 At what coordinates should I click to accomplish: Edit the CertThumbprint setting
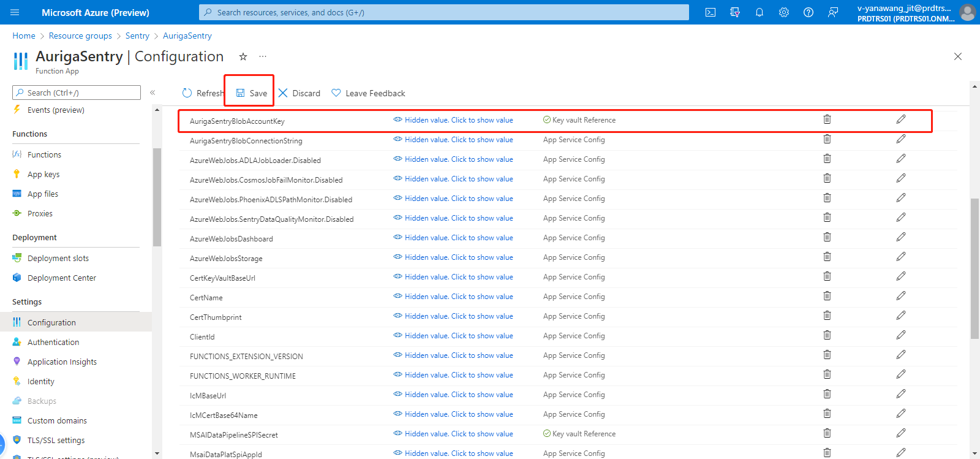(901, 316)
